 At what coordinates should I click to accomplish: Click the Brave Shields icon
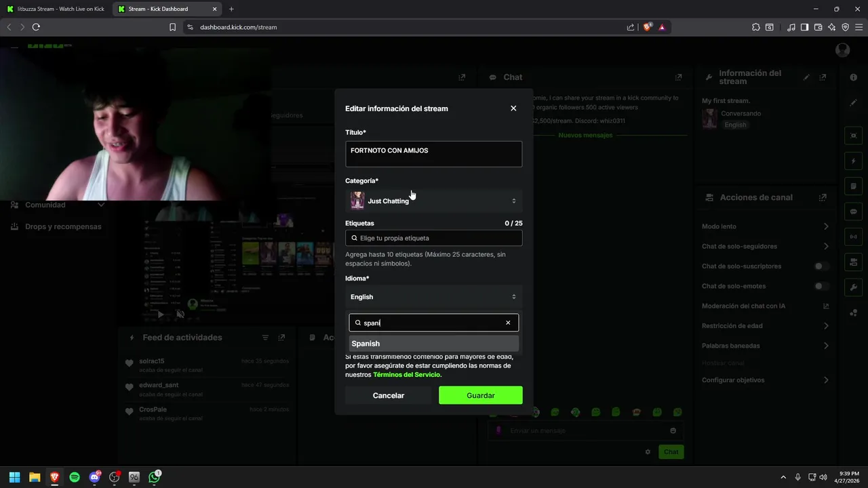[x=648, y=27]
